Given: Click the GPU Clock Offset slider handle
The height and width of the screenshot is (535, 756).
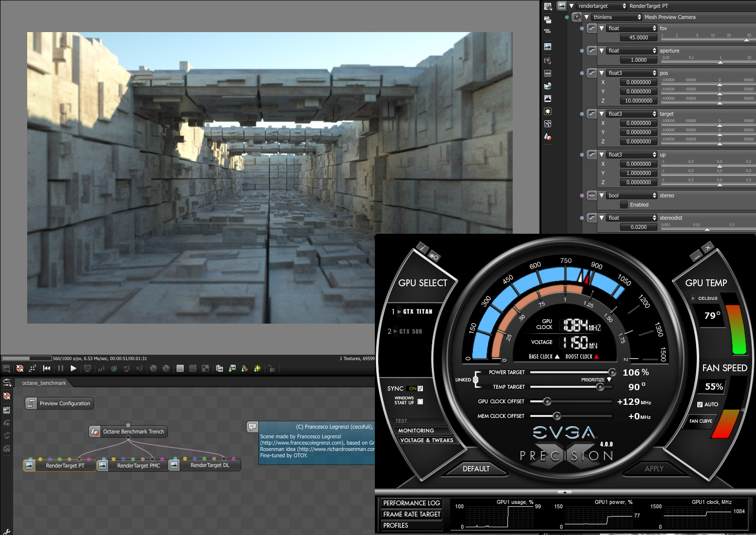Looking at the screenshot, I should 547,401.
